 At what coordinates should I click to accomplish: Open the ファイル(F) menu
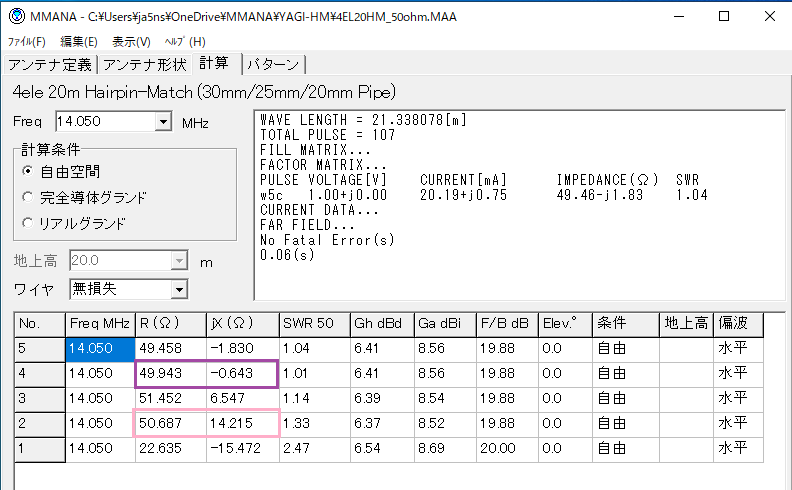click(x=27, y=42)
